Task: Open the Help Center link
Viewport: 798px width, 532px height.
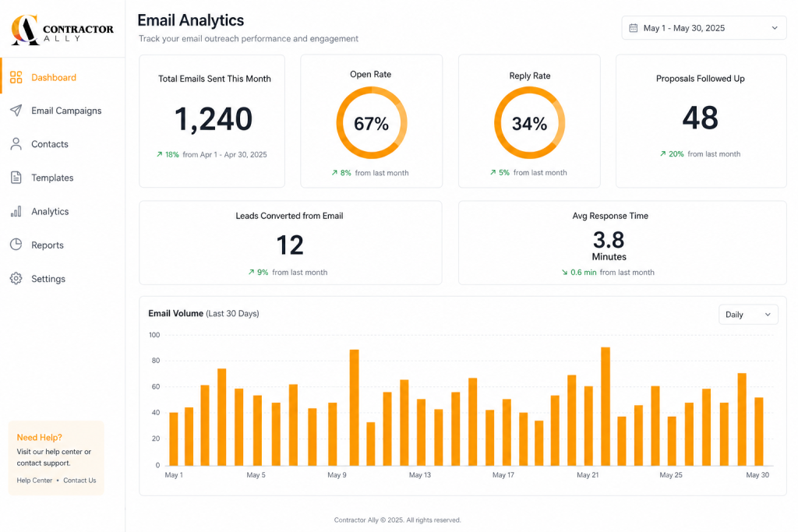Action: pos(34,480)
